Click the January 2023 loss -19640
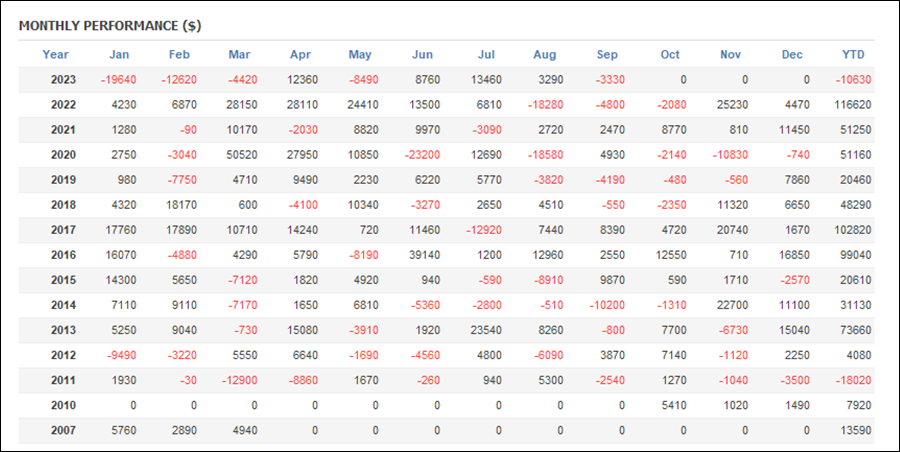Screen dimensions: 900x452 (x=120, y=79)
